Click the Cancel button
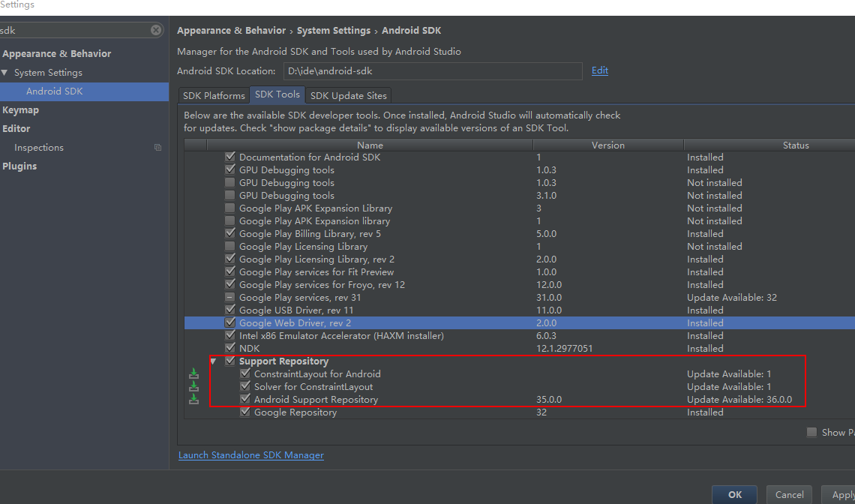The image size is (855, 504). click(789, 495)
